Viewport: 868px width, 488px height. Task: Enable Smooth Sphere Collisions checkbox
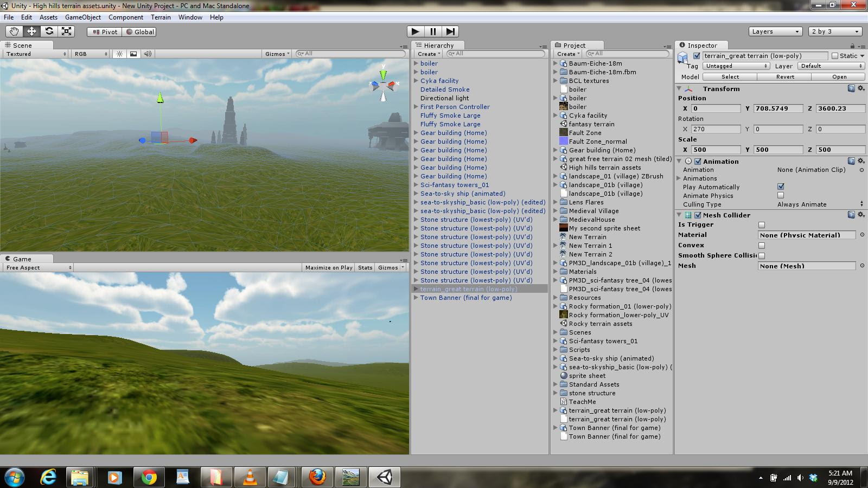[762, 255]
